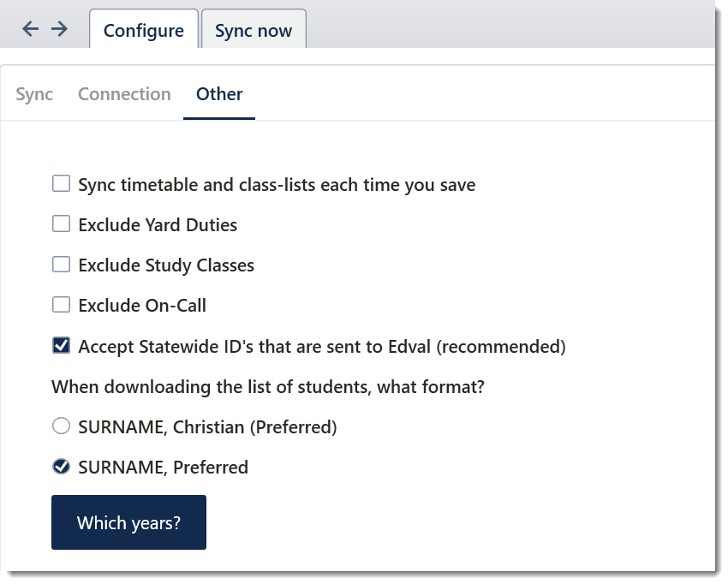Click the Exclude Yard Duties label text
728x584 pixels.
(x=158, y=225)
